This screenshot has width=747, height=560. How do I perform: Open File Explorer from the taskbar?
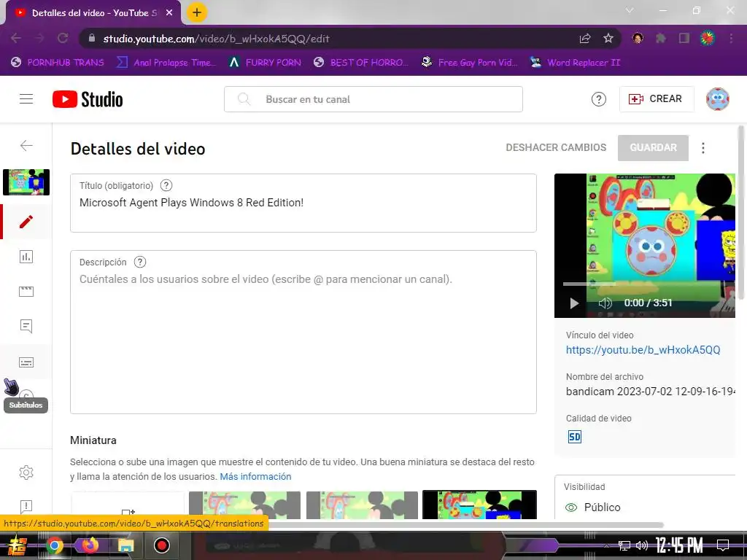[x=125, y=545]
